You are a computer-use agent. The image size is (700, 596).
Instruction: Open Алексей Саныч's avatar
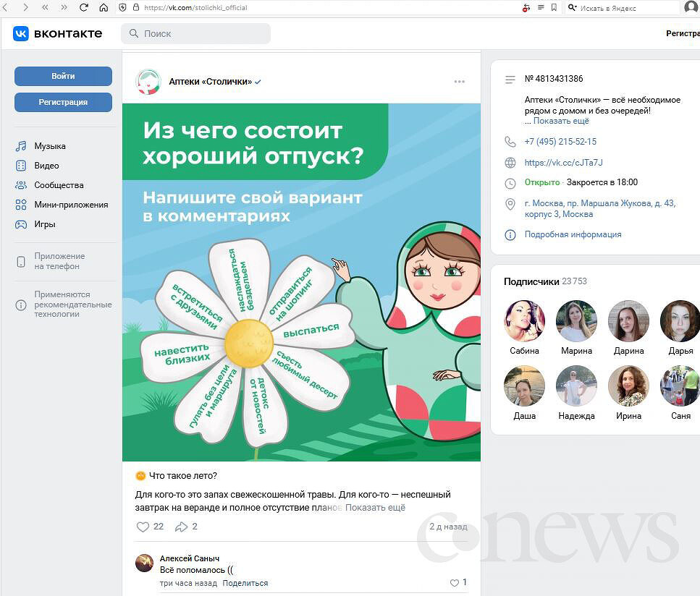144,563
